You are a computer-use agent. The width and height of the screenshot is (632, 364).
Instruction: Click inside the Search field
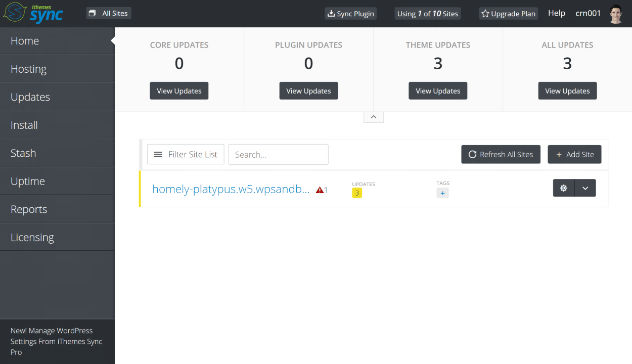278,154
